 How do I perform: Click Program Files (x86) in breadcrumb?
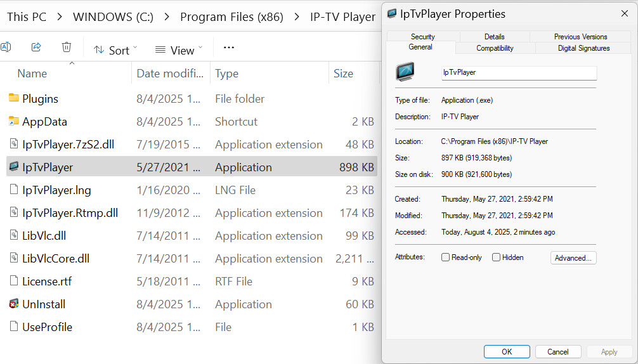231,16
